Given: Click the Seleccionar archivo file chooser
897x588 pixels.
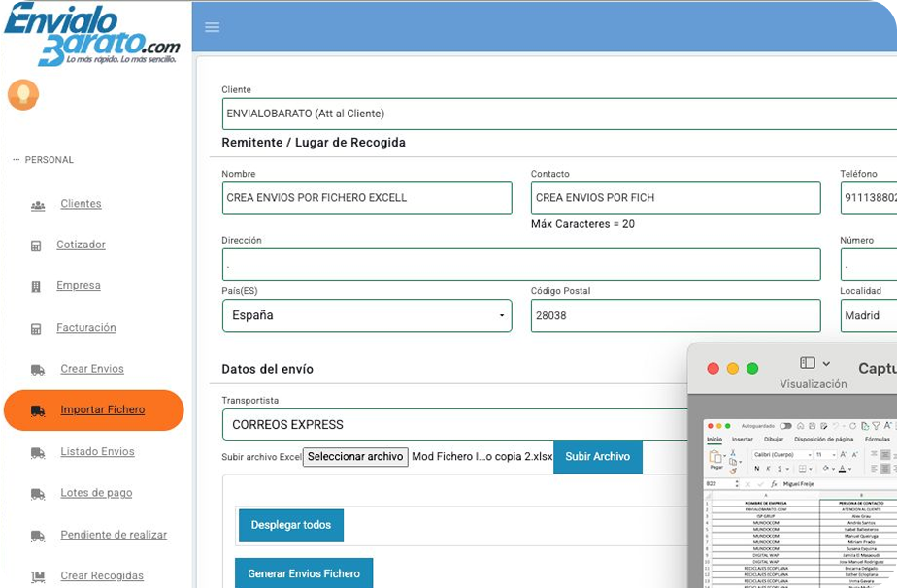Looking at the screenshot, I should pyautogui.click(x=355, y=457).
